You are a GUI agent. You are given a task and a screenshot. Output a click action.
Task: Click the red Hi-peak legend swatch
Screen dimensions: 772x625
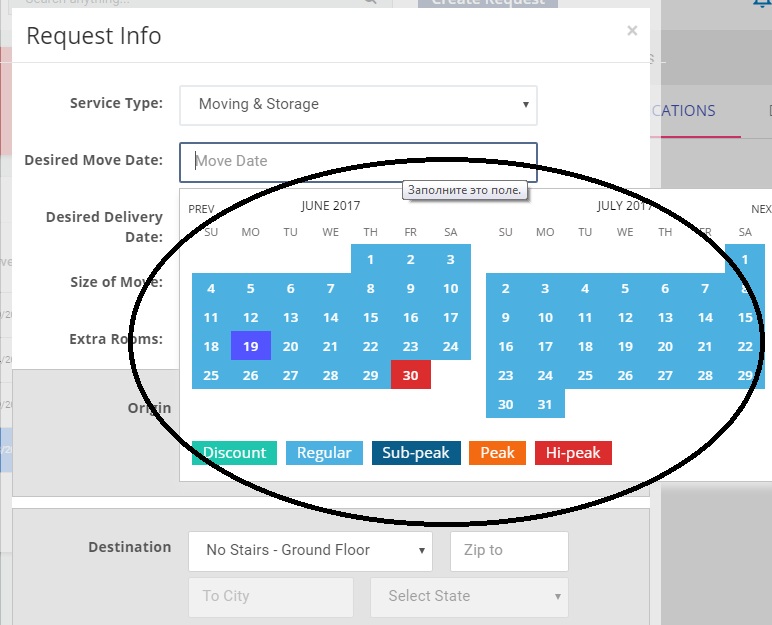point(573,453)
